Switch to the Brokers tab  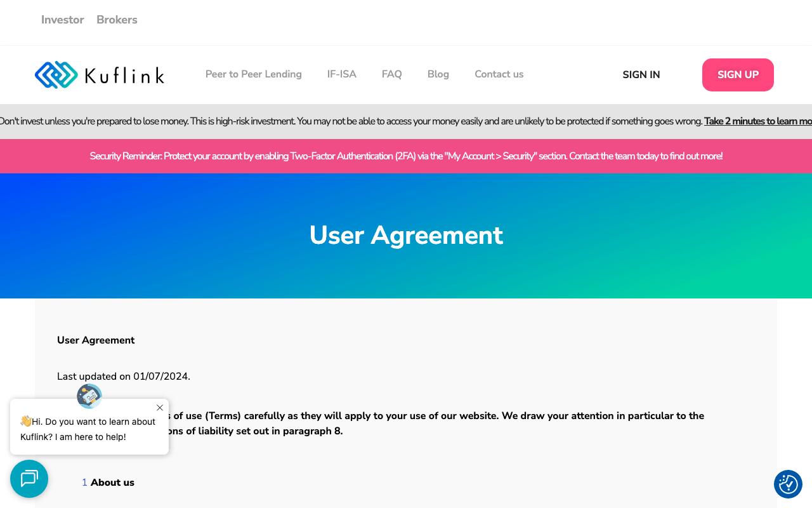click(x=117, y=20)
